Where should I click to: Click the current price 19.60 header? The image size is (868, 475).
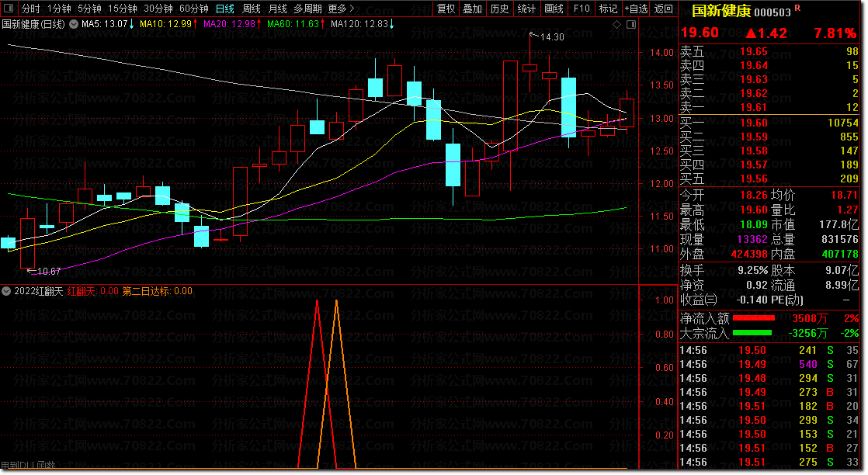click(x=700, y=33)
